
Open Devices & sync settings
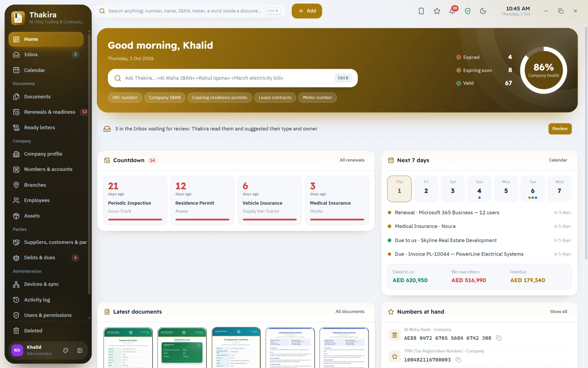click(x=46, y=284)
